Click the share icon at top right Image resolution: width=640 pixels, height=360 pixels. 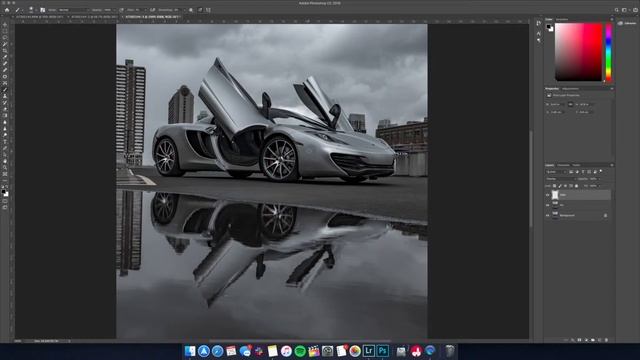(635, 10)
